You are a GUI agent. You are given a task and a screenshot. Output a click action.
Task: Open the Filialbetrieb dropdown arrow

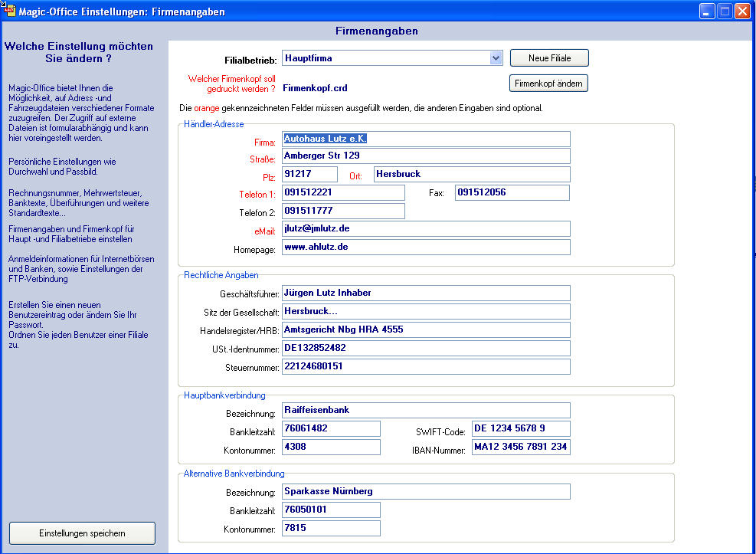click(496, 58)
